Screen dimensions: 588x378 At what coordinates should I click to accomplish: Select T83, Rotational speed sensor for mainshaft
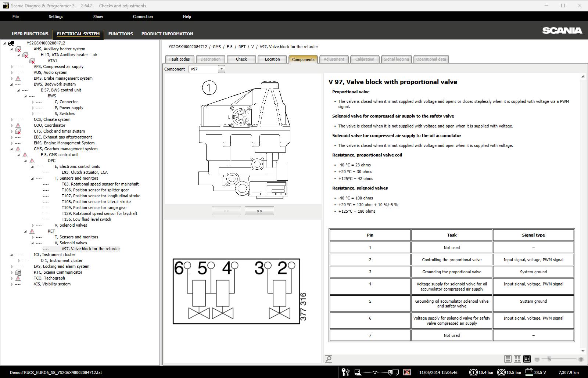100,184
